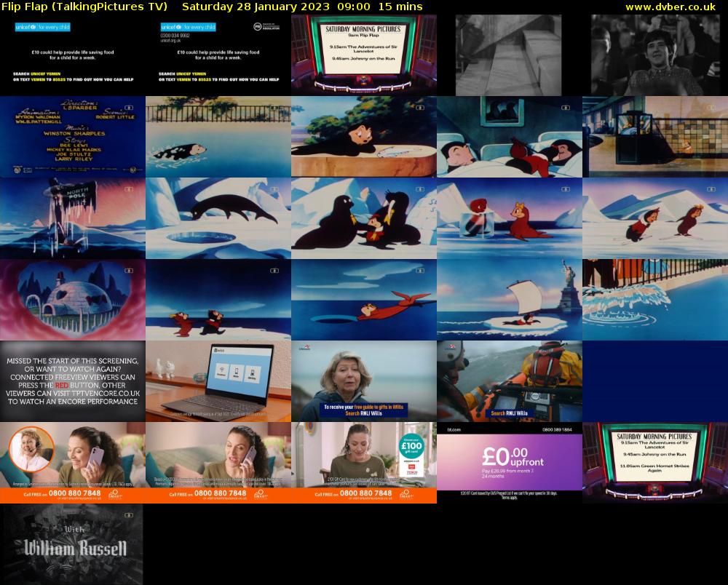Click the TPTVENCORE.CO.UK address text
Image resolution: width=728 pixels, height=585 pixels.
click(x=106, y=394)
